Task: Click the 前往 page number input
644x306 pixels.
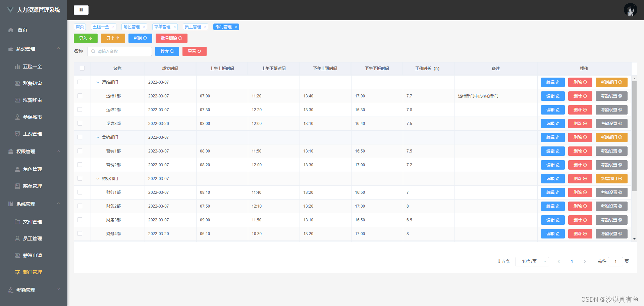Action: [615, 262]
